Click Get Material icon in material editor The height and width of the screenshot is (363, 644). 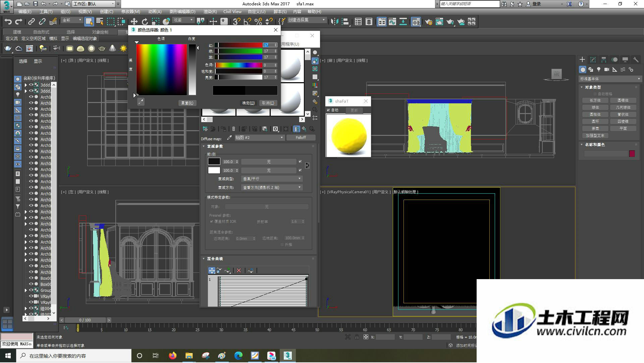205,129
